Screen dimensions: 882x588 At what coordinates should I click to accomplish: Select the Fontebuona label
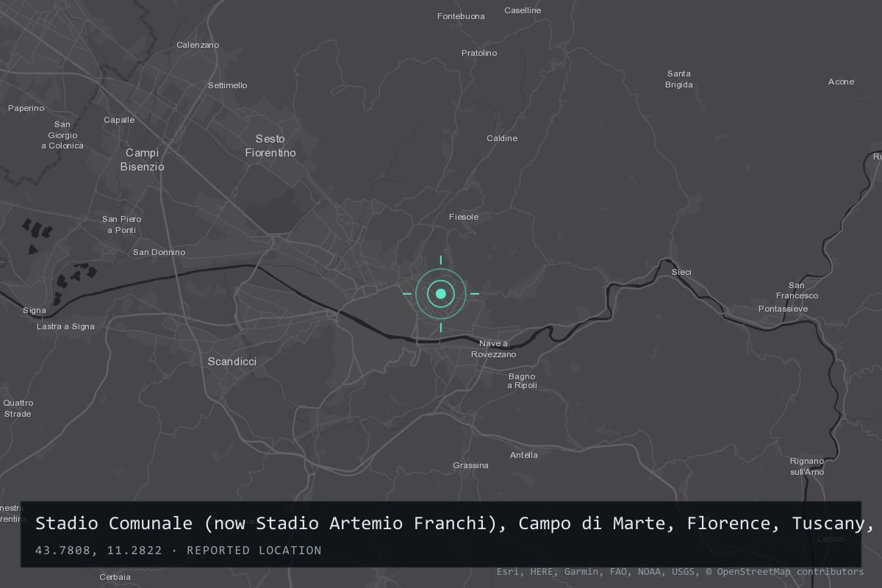[461, 16]
